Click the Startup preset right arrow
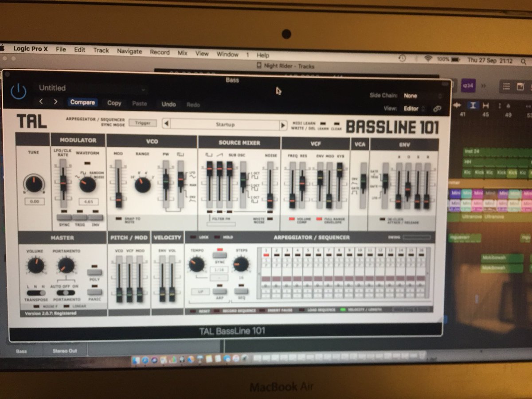Image resolution: width=532 pixels, height=399 pixels. tap(283, 125)
